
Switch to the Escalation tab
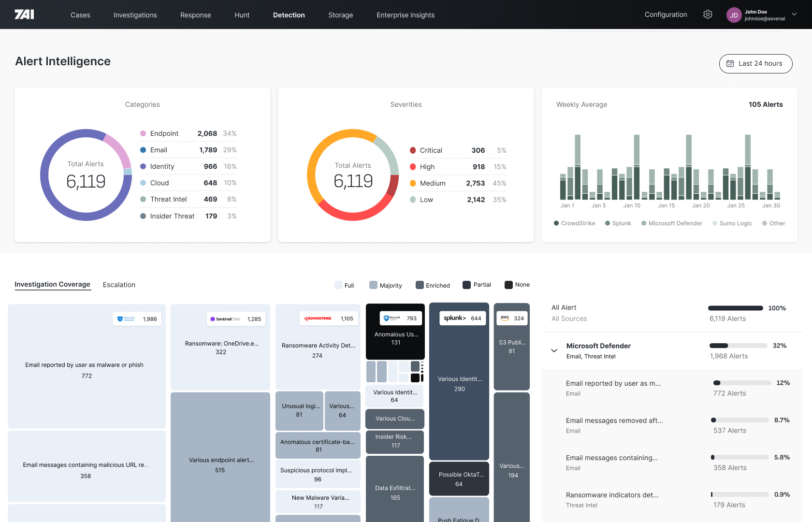[x=119, y=285]
